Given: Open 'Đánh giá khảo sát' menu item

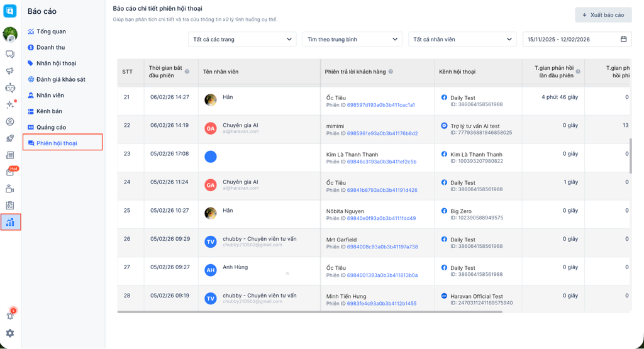Looking at the screenshot, I should [x=60, y=79].
